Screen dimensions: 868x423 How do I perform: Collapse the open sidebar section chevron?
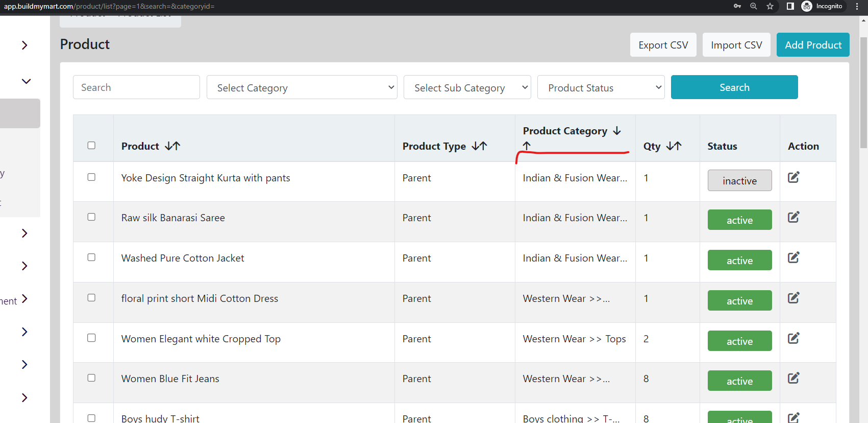pos(26,81)
